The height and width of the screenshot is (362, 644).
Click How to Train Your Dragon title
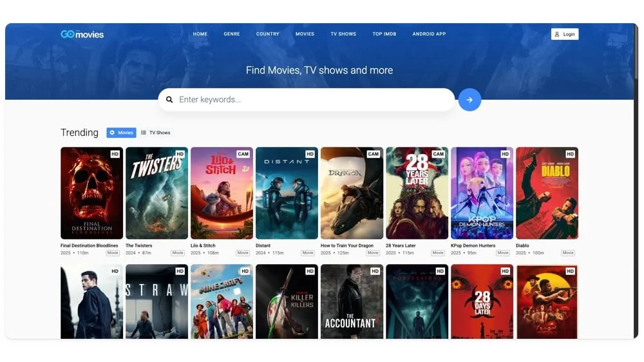(347, 245)
